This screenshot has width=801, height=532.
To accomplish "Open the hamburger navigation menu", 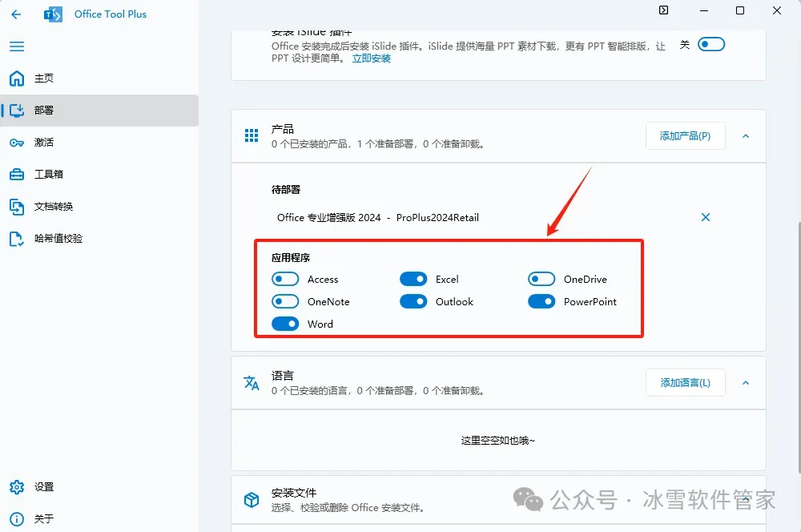I will tap(17, 46).
